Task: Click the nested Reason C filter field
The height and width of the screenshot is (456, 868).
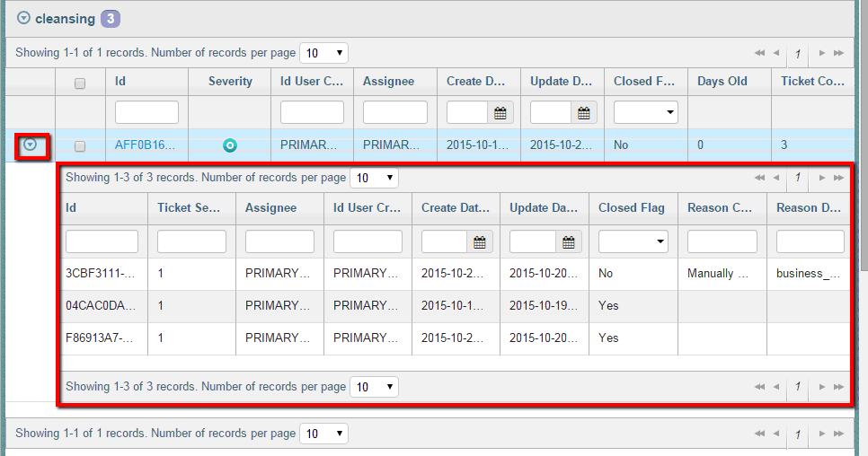Action: pos(722,242)
